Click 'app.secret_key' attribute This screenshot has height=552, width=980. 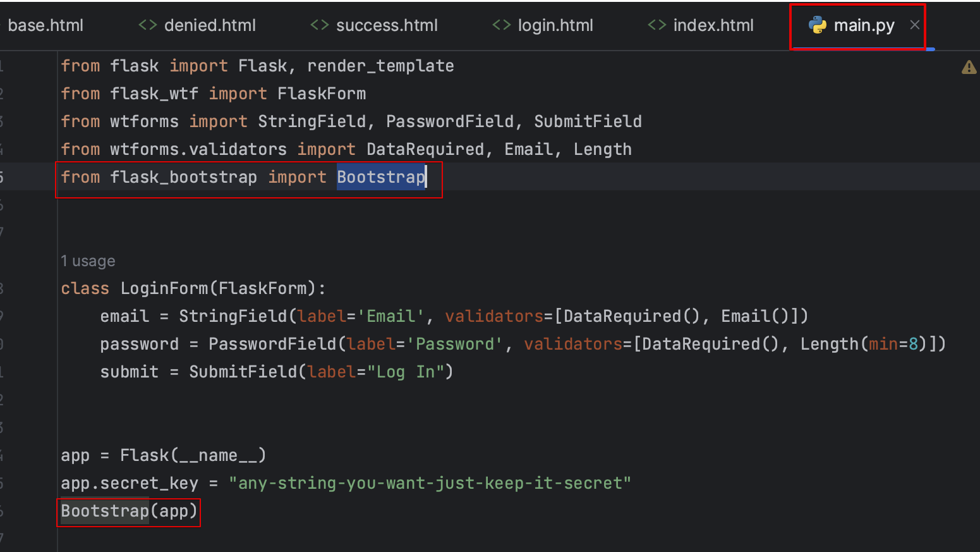click(x=130, y=483)
